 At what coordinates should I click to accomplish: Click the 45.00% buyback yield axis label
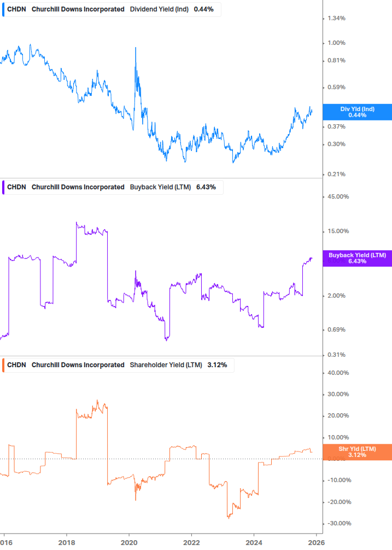[x=338, y=197]
